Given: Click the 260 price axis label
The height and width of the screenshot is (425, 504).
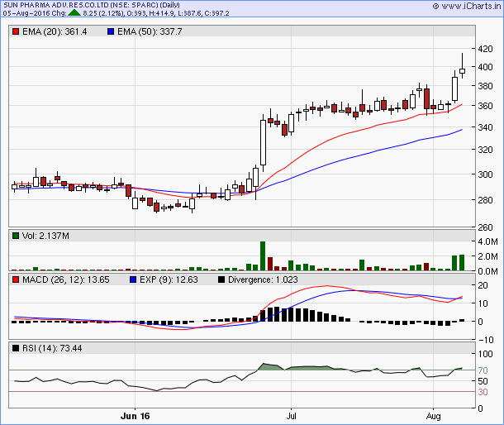Looking at the screenshot, I should 485,227.
